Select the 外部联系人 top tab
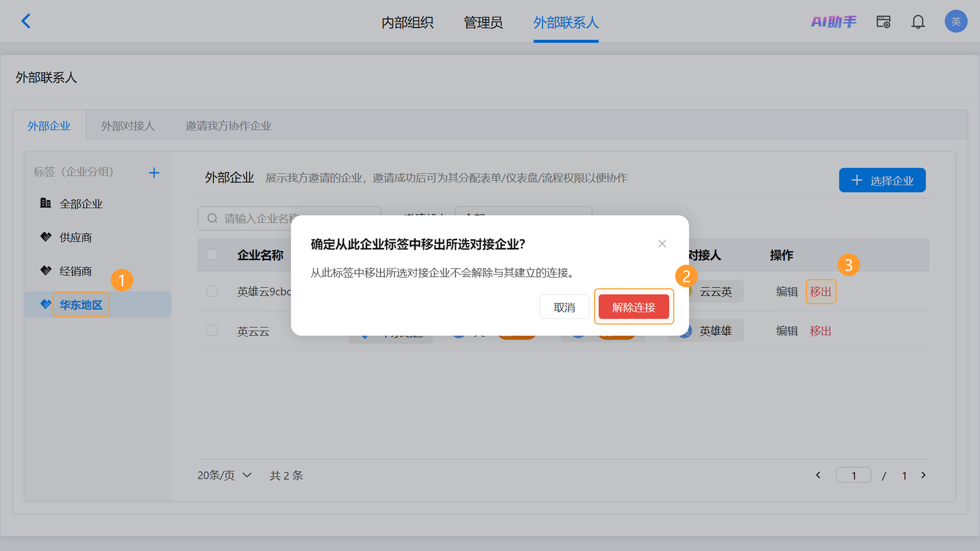The image size is (980, 551). [566, 22]
